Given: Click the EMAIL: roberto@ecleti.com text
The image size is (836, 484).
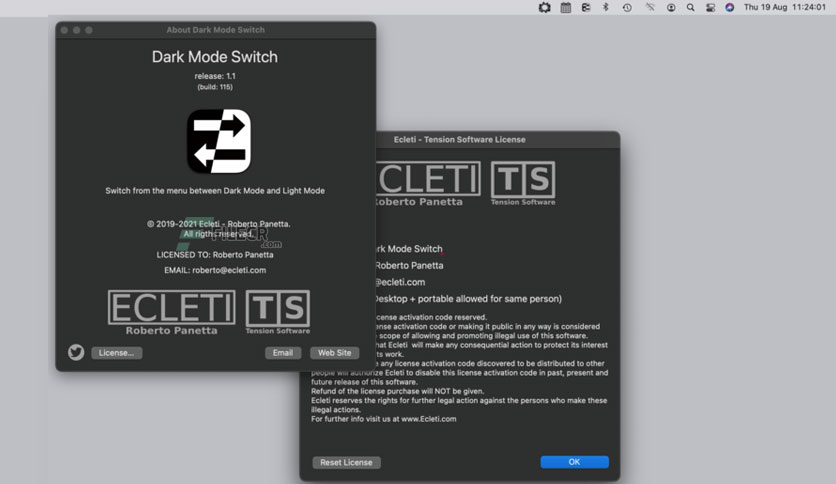Looking at the screenshot, I should pyautogui.click(x=215, y=270).
